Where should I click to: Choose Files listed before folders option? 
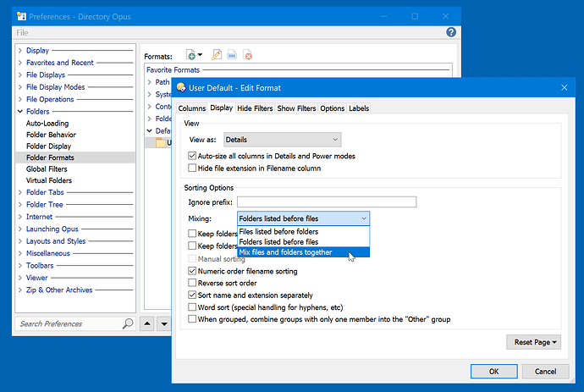303,231
